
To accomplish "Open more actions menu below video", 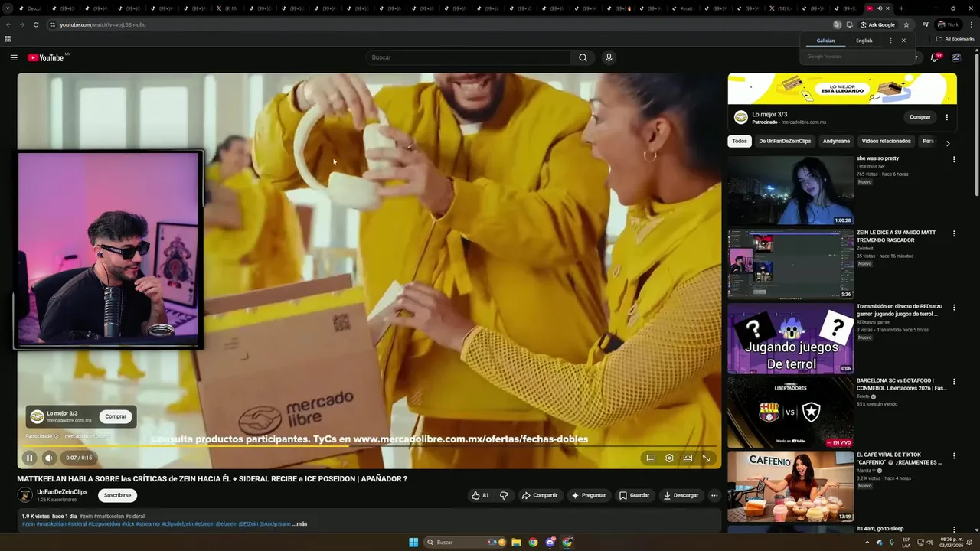I will coord(714,495).
